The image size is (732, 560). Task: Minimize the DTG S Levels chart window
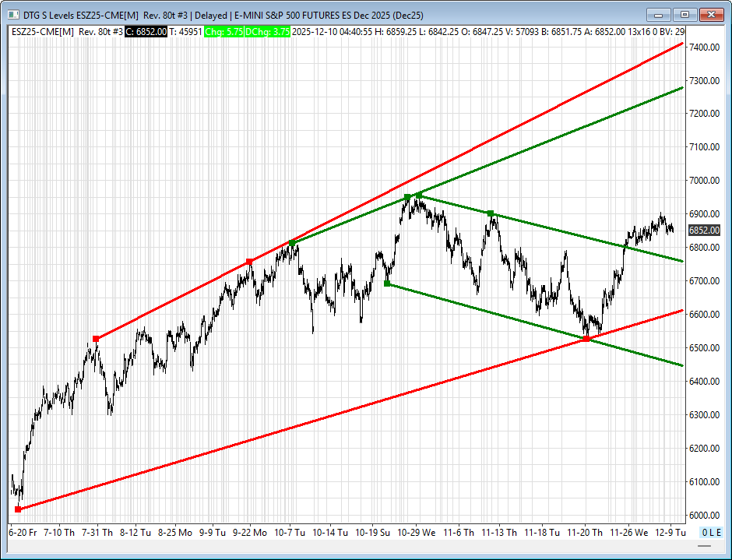coord(659,14)
